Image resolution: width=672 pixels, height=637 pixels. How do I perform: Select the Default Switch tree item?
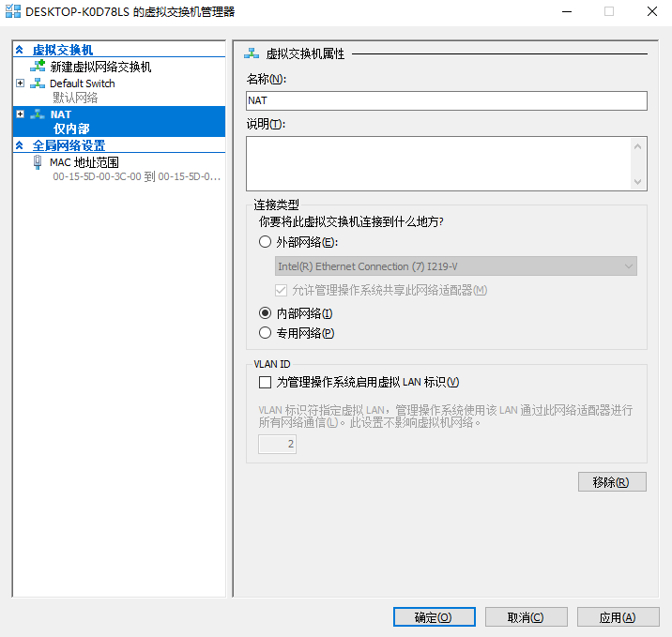(x=83, y=83)
